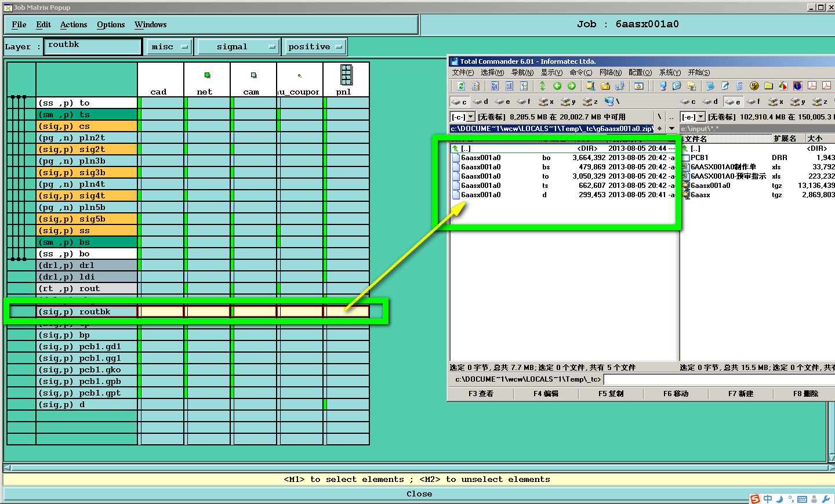The width and height of the screenshot is (835, 504).
Task: Click the tree view icon in toolbar
Action: click(x=524, y=86)
